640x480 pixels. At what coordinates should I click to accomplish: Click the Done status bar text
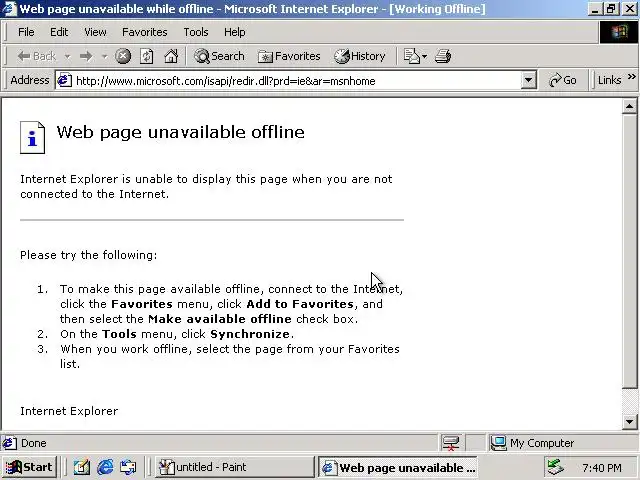(33, 443)
